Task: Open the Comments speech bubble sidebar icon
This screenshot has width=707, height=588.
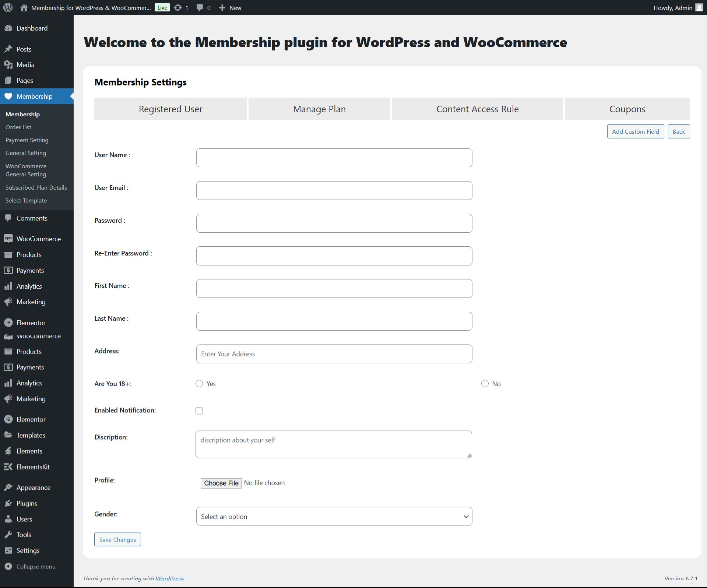Action: pos(8,218)
